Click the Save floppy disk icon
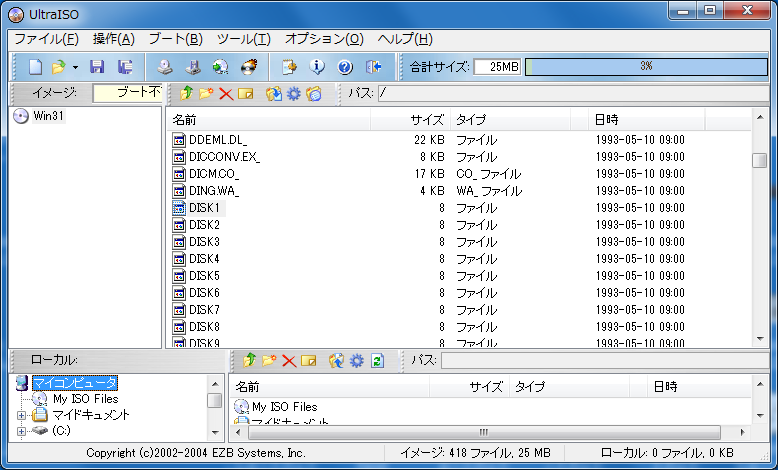Image resolution: width=778 pixels, height=470 pixels. pyautogui.click(x=97, y=67)
